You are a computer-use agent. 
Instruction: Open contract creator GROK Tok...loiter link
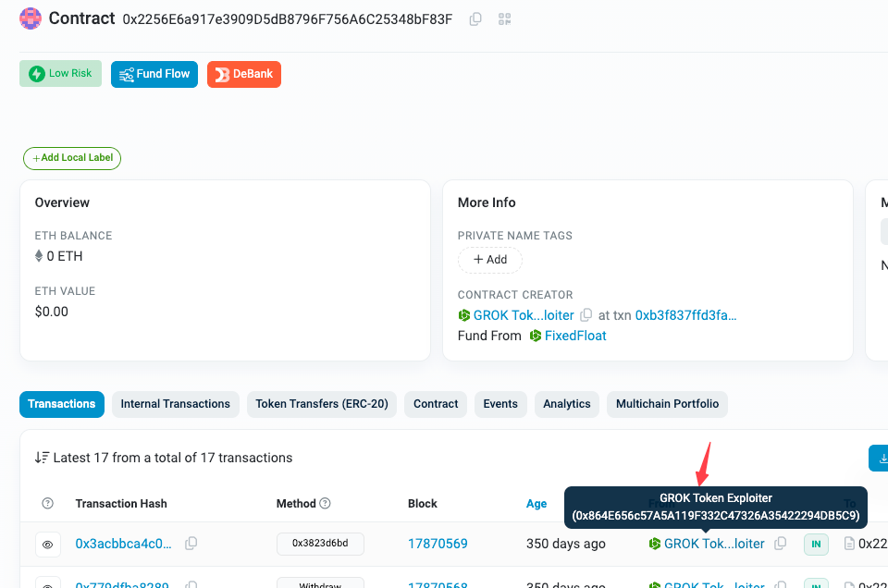(x=524, y=315)
